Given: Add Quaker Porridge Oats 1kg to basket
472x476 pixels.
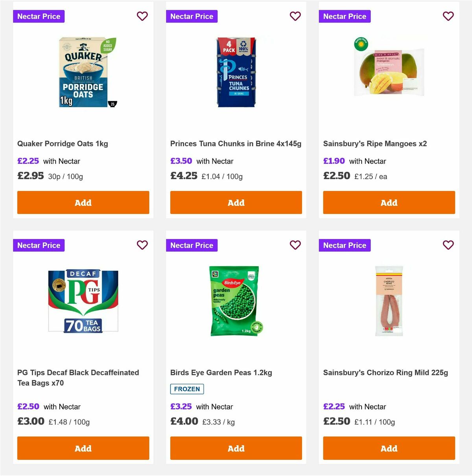Looking at the screenshot, I should [83, 202].
